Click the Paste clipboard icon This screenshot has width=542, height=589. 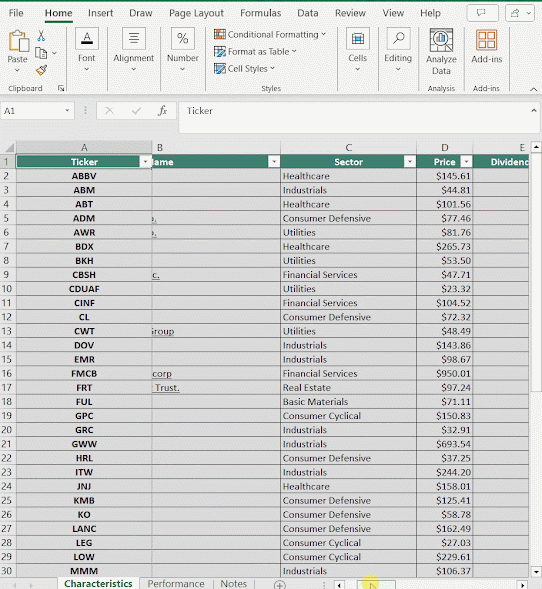[x=18, y=41]
